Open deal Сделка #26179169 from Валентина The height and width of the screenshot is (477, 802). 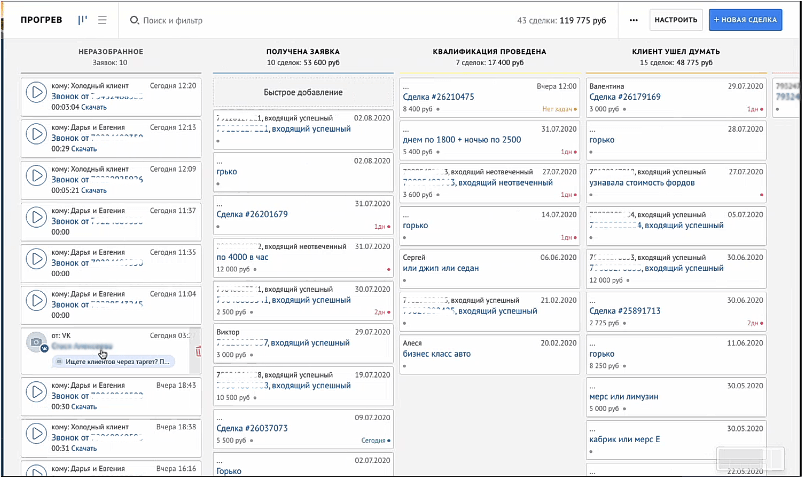pyautogui.click(x=625, y=97)
